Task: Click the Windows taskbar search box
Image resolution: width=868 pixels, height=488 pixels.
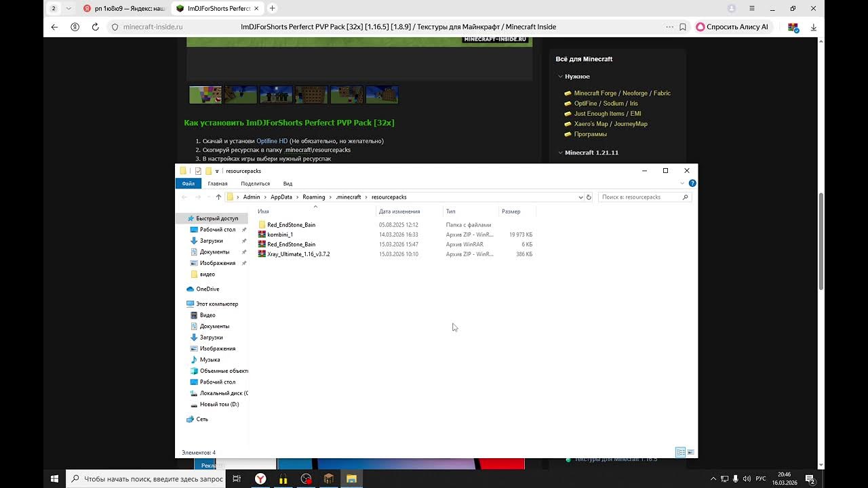Action: [x=146, y=479]
